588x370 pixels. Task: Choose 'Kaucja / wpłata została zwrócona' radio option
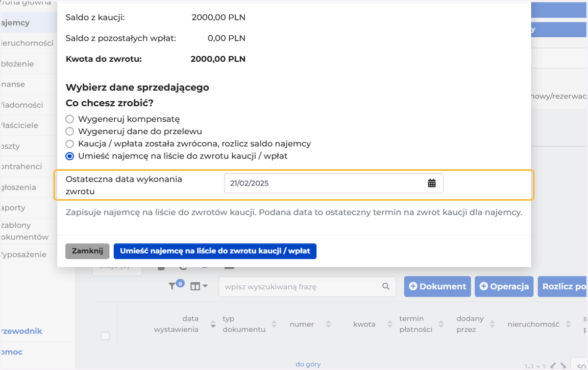tap(70, 144)
